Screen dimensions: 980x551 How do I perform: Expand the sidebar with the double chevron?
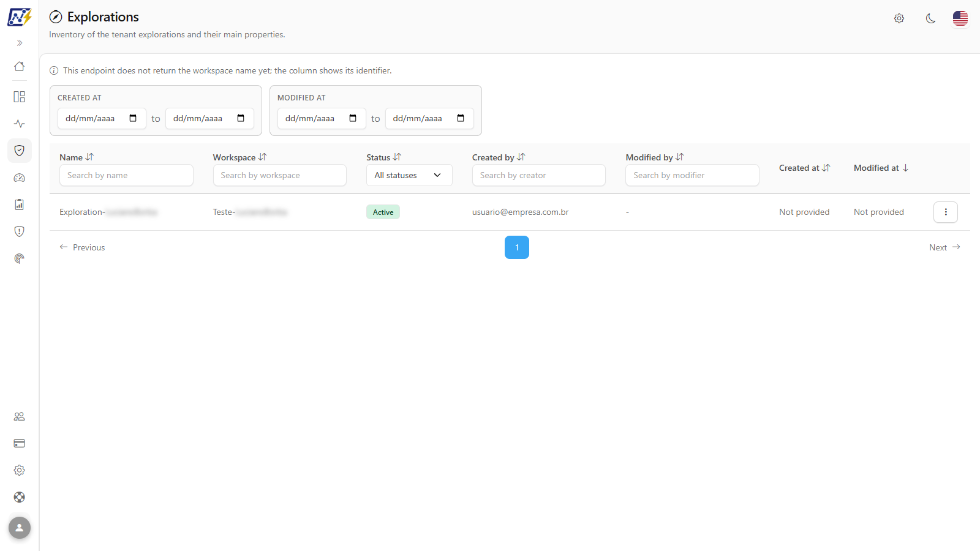(20, 43)
